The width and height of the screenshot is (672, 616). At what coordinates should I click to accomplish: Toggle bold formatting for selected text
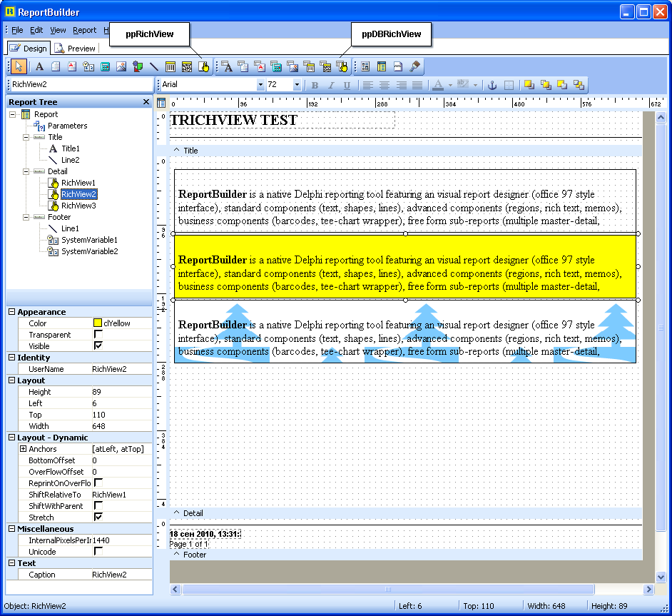click(315, 84)
